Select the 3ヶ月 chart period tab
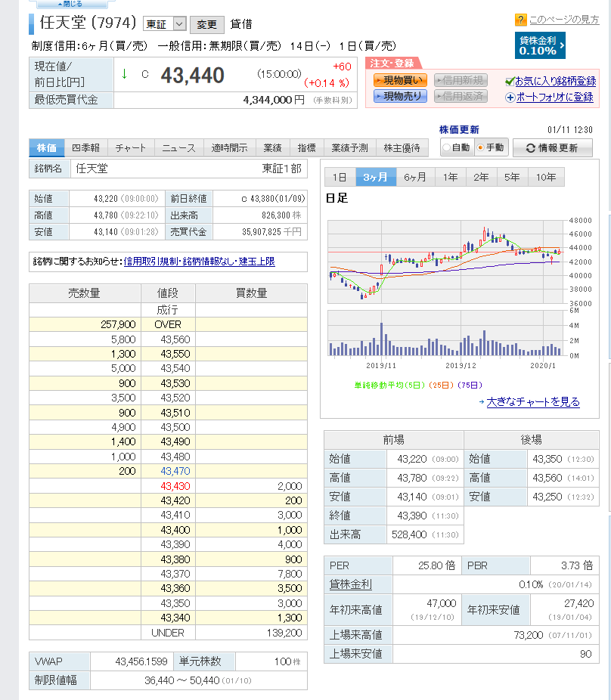This screenshot has width=611, height=700. [x=376, y=177]
